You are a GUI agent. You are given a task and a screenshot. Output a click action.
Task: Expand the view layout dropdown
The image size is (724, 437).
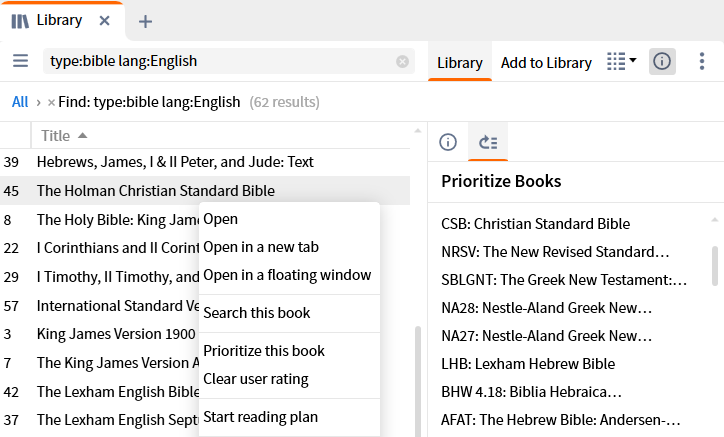click(x=621, y=62)
